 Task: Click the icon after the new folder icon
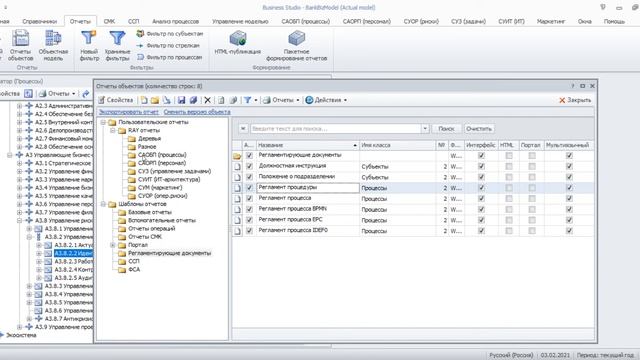[167, 100]
